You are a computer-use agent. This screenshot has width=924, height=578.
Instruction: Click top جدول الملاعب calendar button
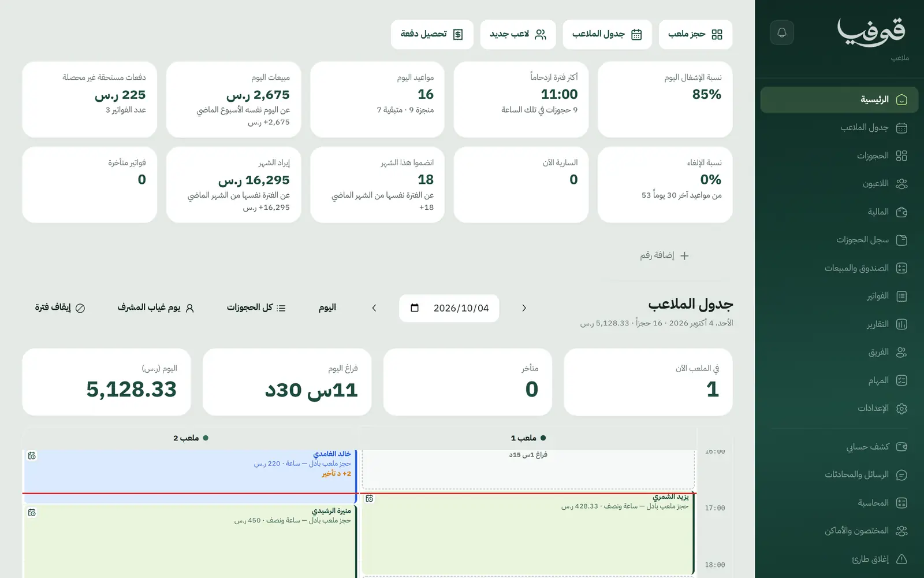pyautogui.click(x=608, y=35)
